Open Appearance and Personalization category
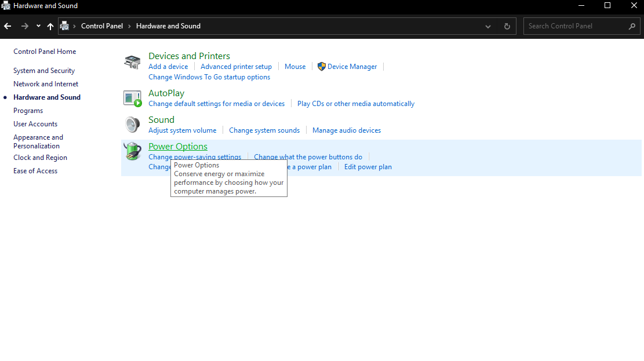 click(x=38, y=142)
